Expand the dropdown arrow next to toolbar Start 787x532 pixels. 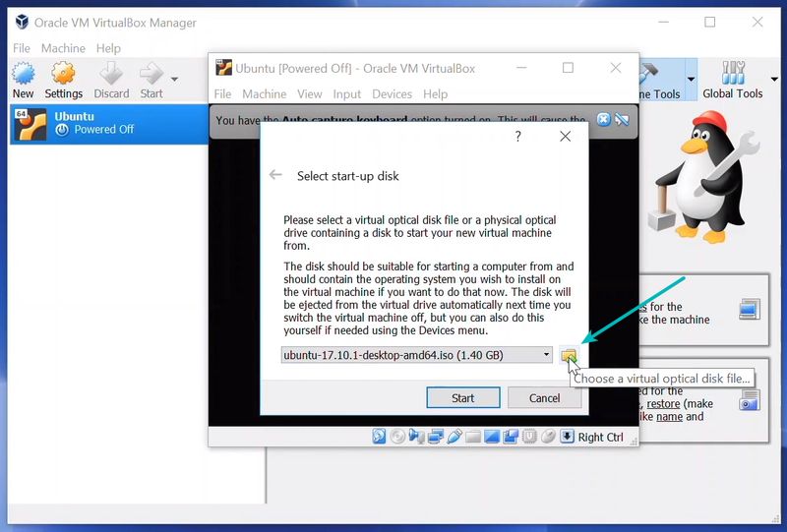click(174, 80)
